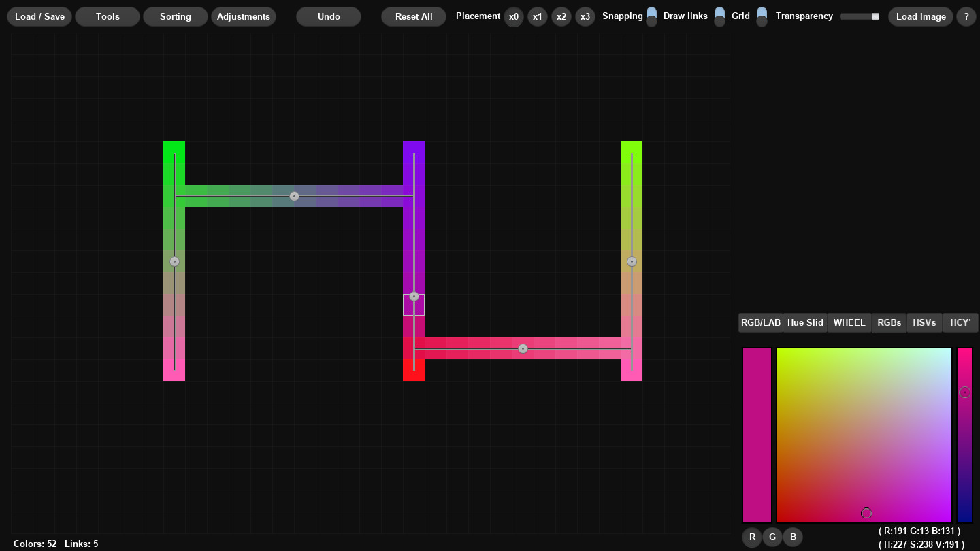Select the G channel button
This screenshot has height=551, width=980.
coord(772,537)
